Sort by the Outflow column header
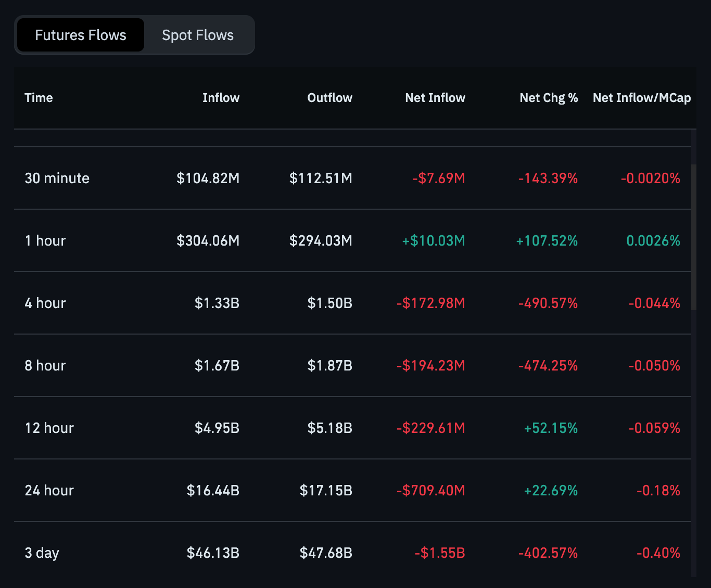The width and height of the screenshot is (711, 588). coord(329,98)
